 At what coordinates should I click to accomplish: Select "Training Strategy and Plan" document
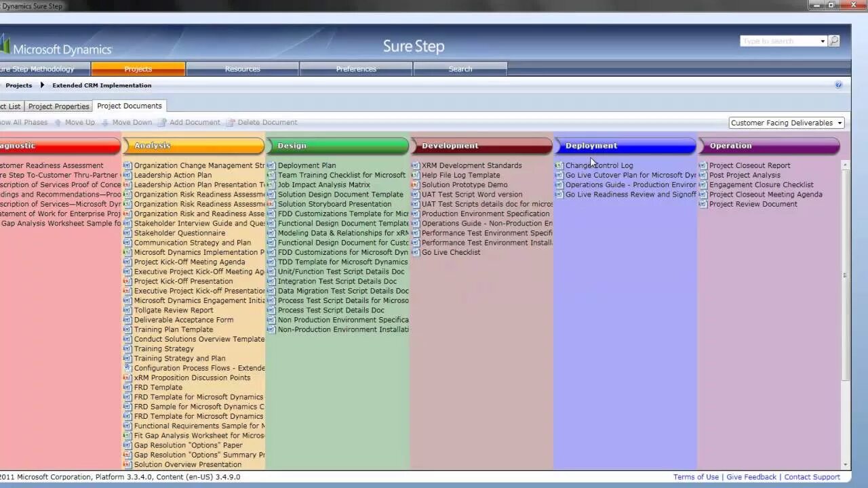[x=180, y=359]
